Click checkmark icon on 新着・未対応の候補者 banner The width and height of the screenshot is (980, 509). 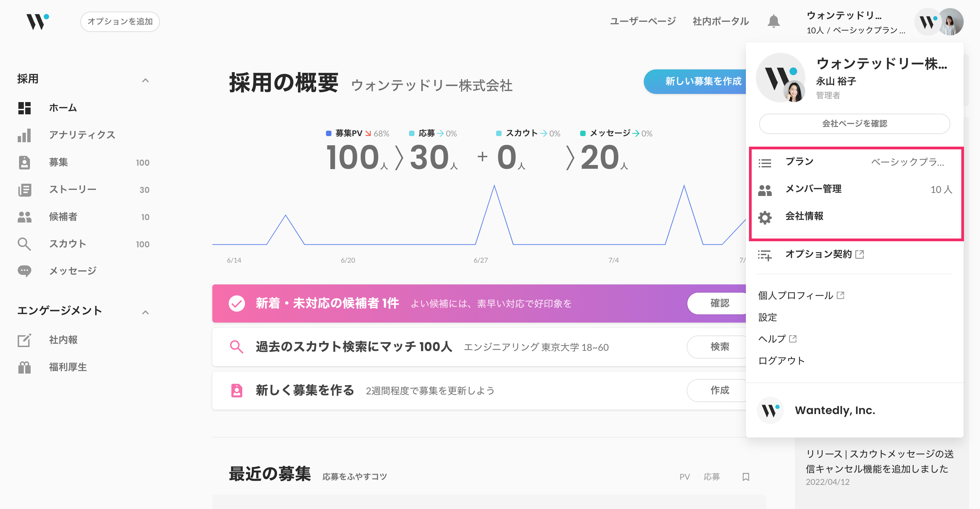point(236,303)
